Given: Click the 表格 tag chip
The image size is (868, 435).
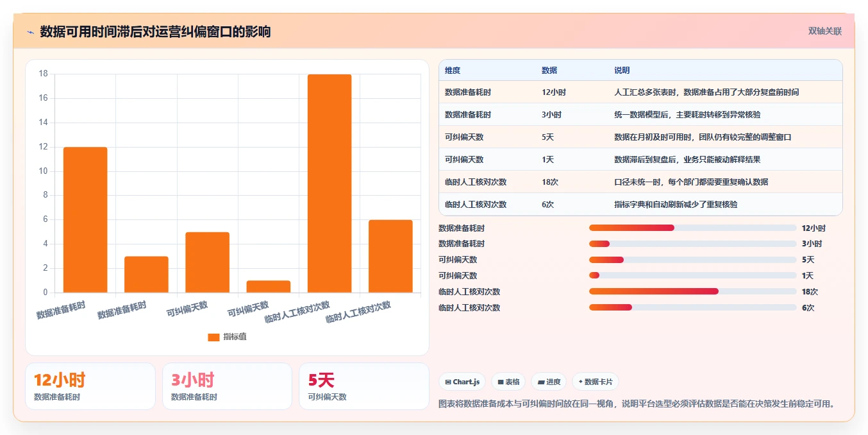Looking at the screenshot, I should (508, 382).
